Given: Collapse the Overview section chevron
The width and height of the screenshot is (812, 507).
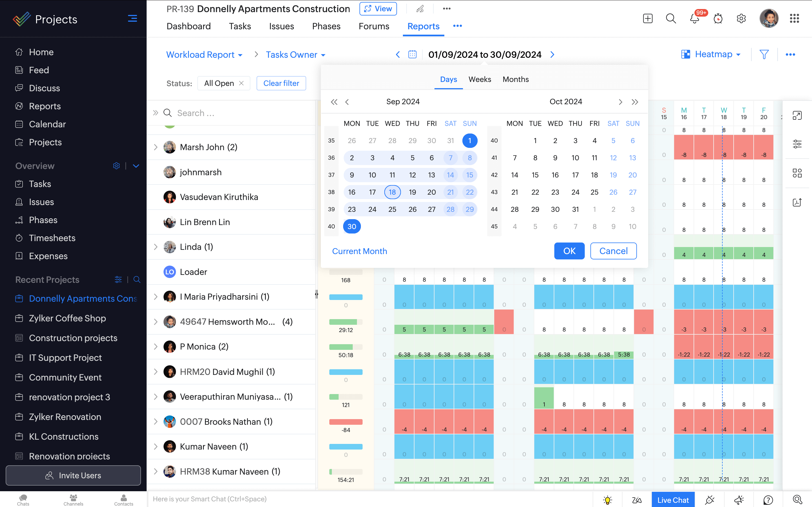Looking at the screenshot, I should (x=136, y=166).
